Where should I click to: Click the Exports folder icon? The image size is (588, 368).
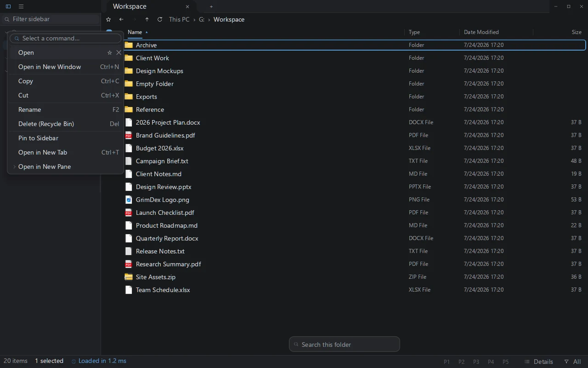tap(129, 97)
